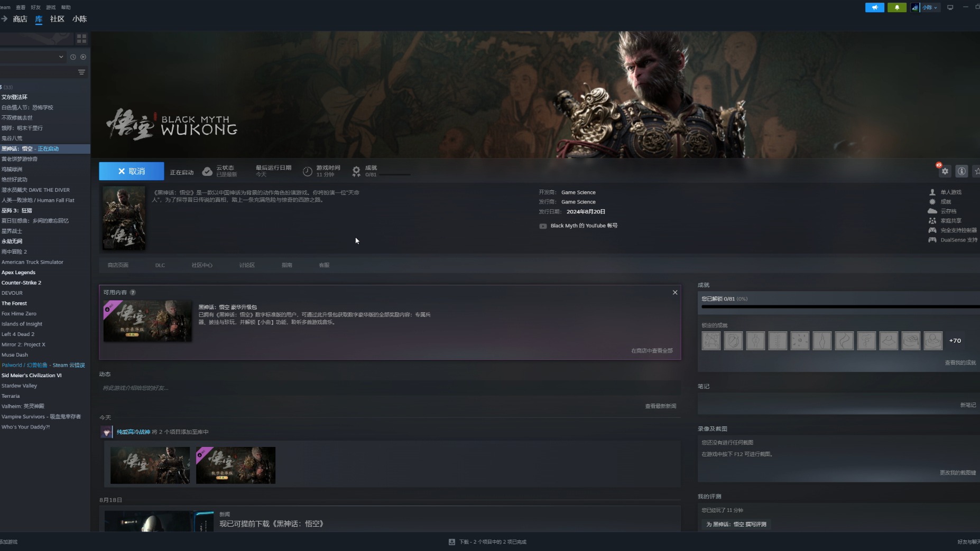Open the 讨论区 discussions link
Viewport: 980px width, 551px height.
pos(247,265)
